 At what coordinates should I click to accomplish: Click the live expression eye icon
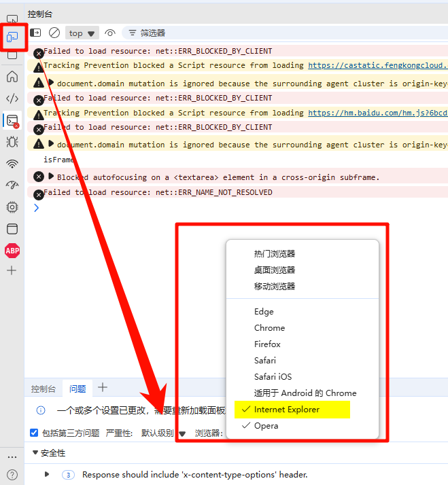110,33
